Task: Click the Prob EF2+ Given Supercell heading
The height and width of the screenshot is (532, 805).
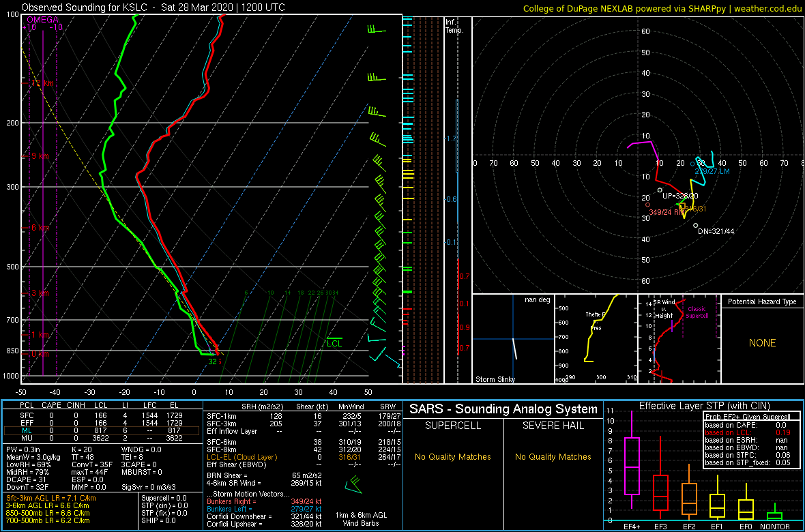Action: (x=749, y=417)
